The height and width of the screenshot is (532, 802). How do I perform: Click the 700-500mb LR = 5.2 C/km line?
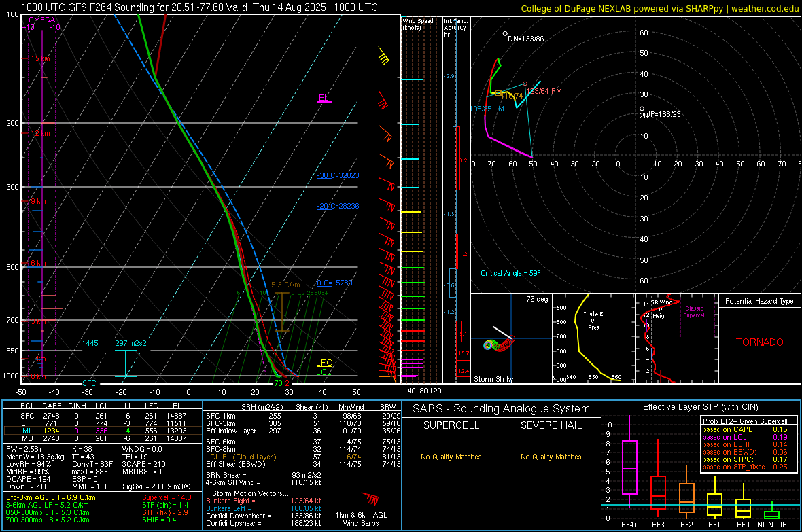coord(48,520)
